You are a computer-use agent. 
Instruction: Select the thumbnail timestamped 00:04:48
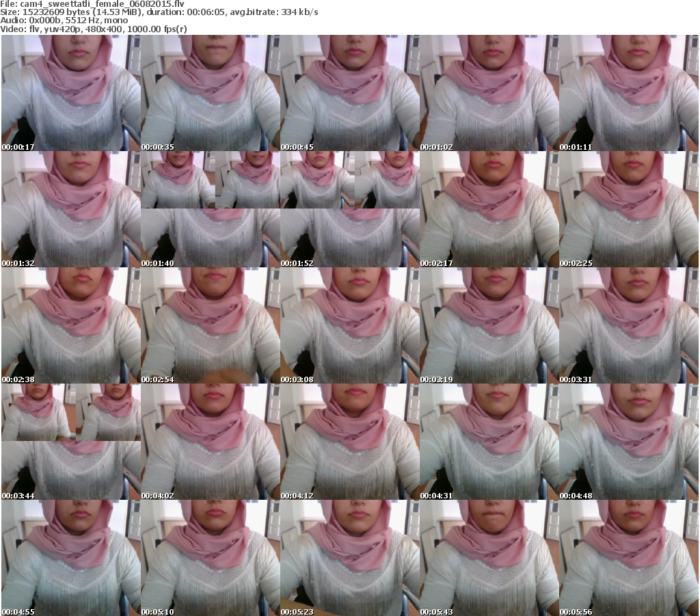(629, 442)
